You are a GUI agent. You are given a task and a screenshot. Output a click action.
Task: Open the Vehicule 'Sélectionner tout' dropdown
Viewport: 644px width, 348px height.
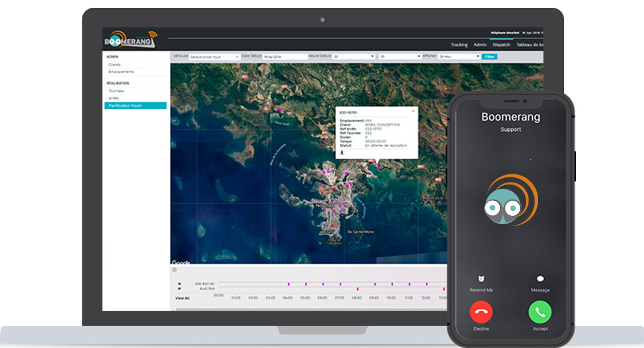click(x=215, y=56)
